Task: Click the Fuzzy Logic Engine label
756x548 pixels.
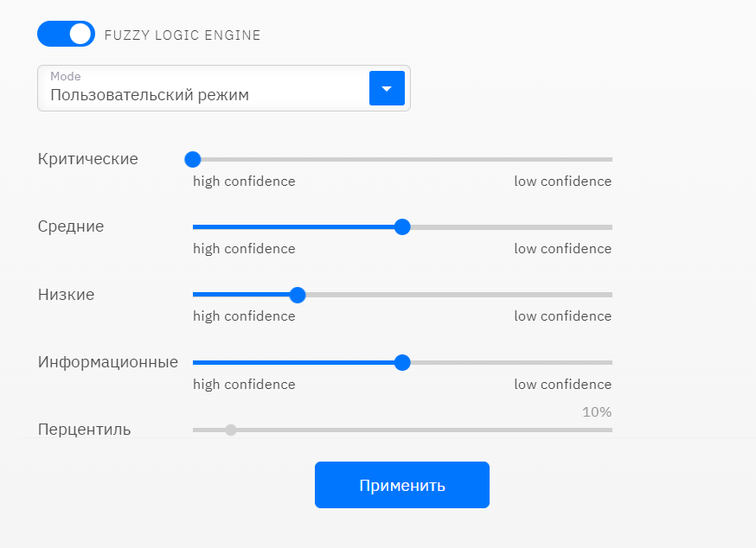Action: [182, 35]
